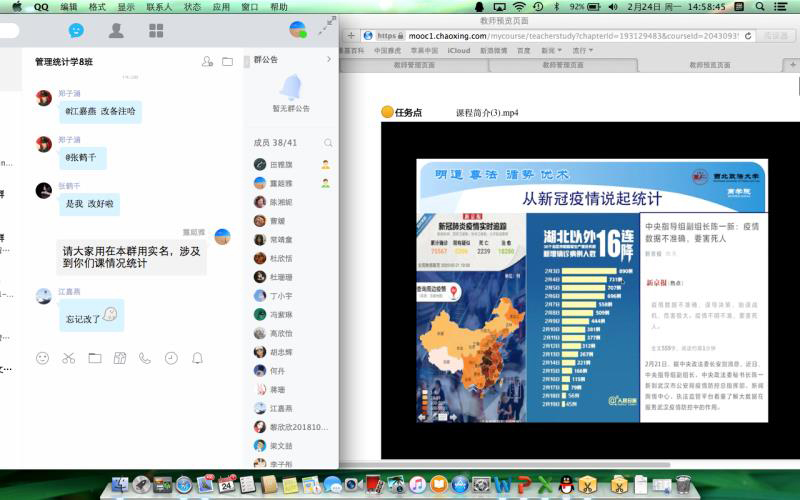Expand the 群公告 announcement panel arrow
This screenshot has height=500, width=800.
pyautogui.click(x=328, y=60)
